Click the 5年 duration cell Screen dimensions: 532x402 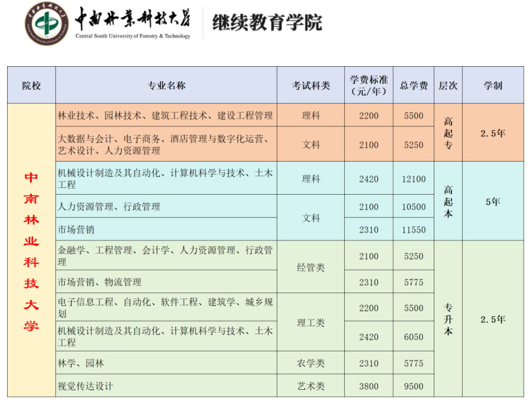point(493,201)
